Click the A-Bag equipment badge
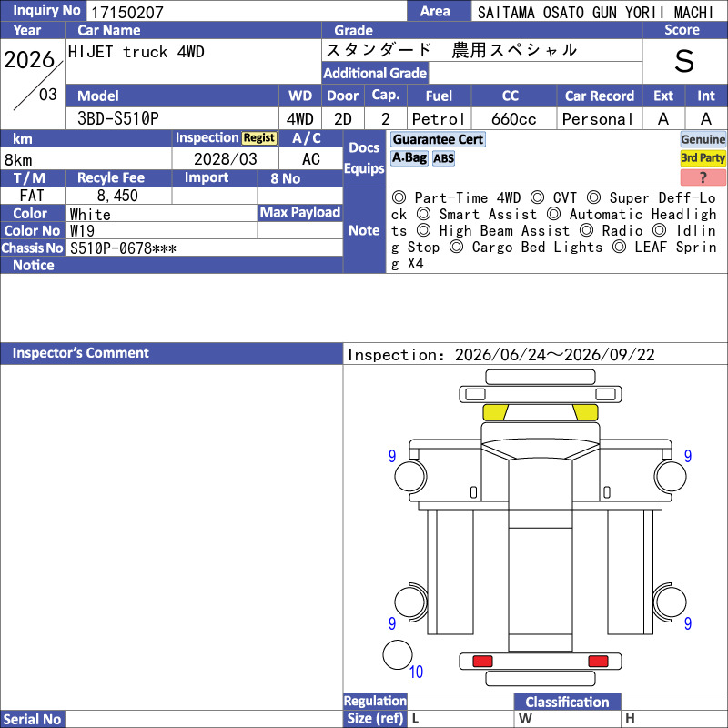This screenshot has width=728, height=728. pos(409,158)
